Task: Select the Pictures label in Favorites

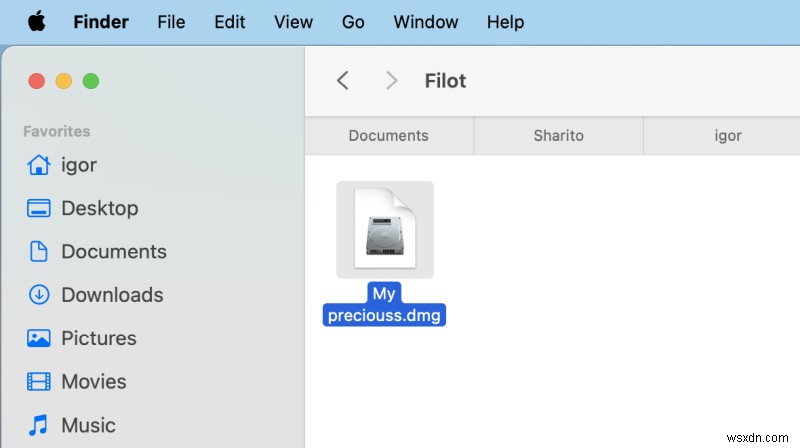Action: [x=99, y=338]
